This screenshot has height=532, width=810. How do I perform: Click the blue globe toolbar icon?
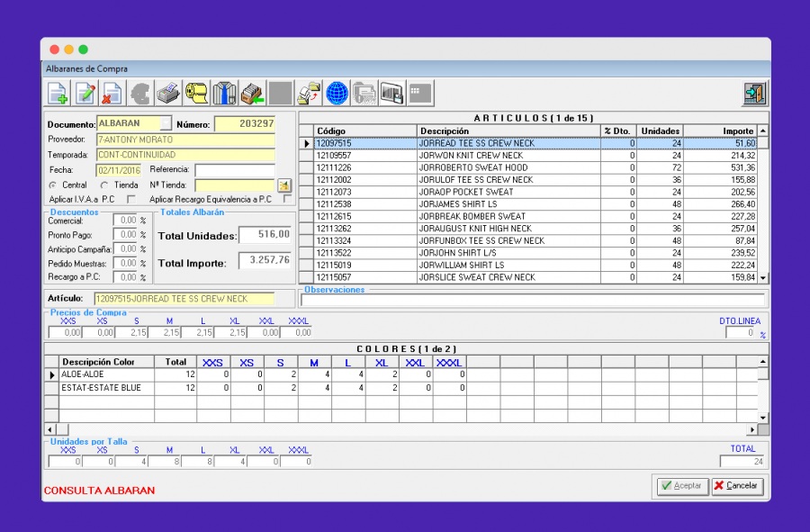tap(337, 94)
